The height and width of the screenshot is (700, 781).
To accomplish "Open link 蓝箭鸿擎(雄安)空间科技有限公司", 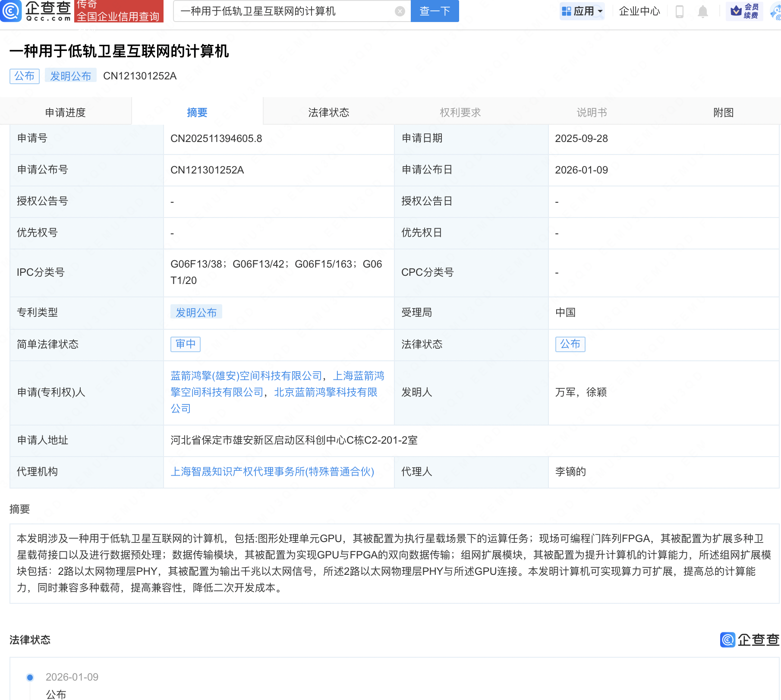I will click(x=245, y=376).
